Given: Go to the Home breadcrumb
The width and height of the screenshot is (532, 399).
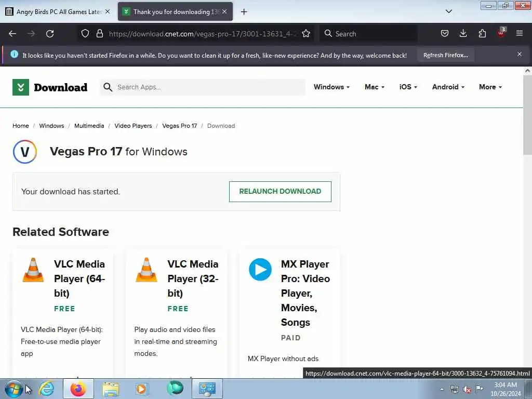Looking at the screenshot, I should click(21, 126).
